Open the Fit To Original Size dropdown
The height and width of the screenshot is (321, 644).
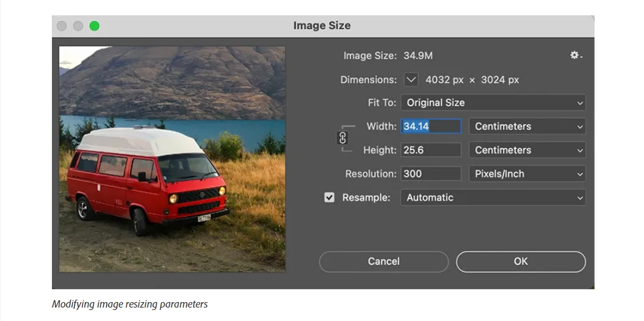492,103
